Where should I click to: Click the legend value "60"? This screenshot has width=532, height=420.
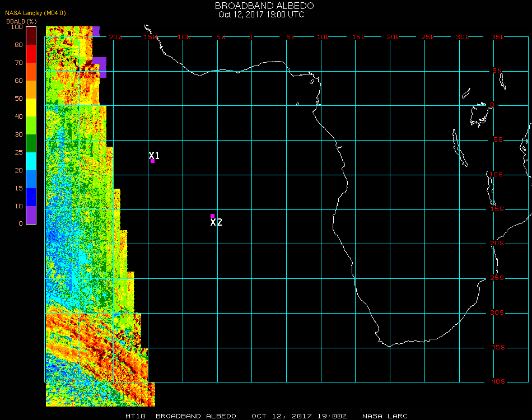[18, 81]
